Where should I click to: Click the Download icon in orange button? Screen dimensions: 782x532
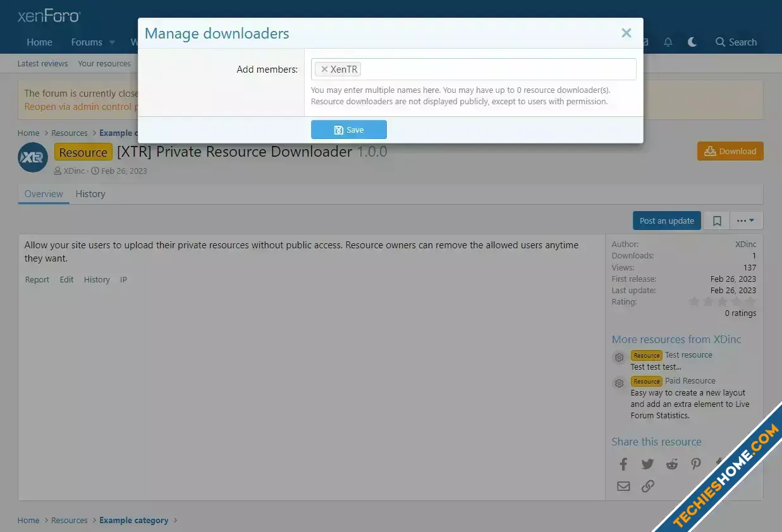(x=710, y=151)
